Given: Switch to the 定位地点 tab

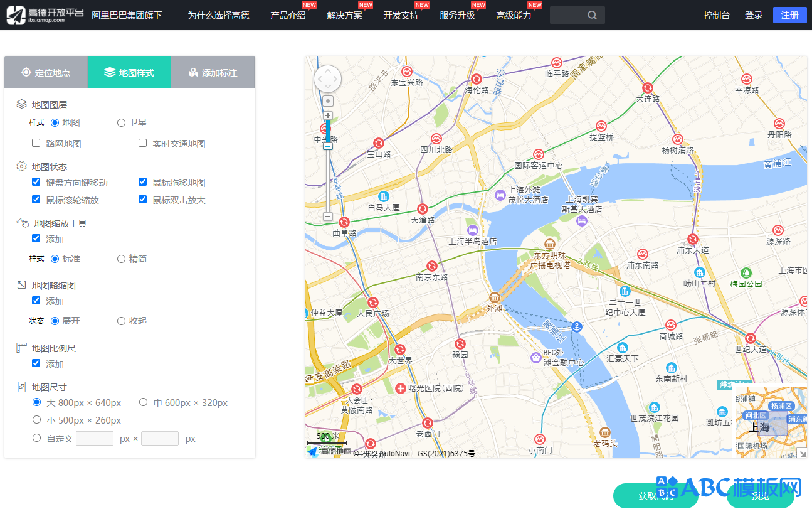Looking at the screenshot, I should coord(46,73).
